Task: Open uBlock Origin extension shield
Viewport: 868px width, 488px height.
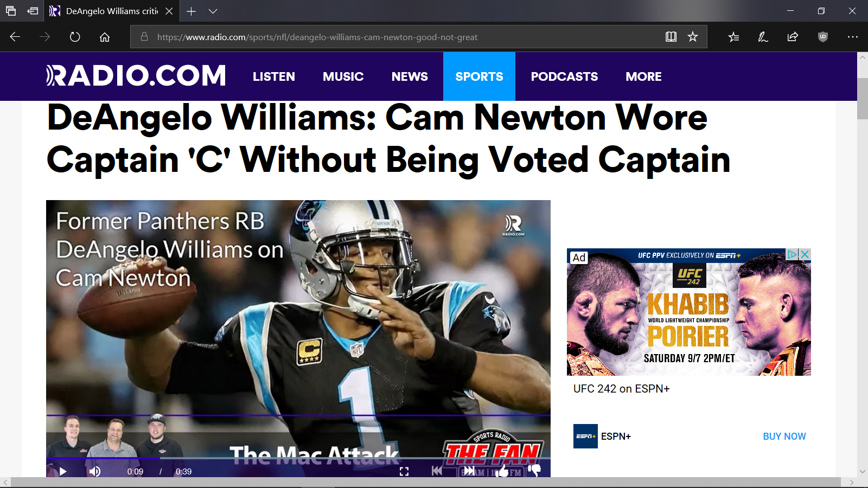Action: coord(823,37)
